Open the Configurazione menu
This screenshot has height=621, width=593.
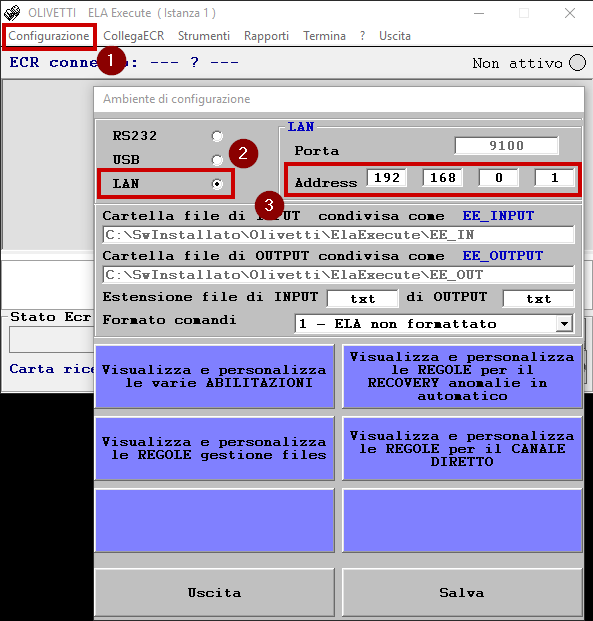pyautogui.click(x=49, y=36)
